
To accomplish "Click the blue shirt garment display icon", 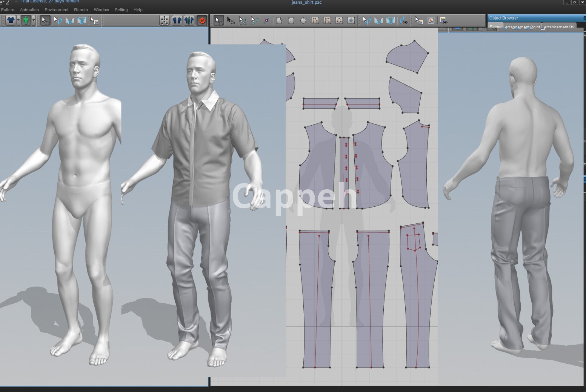I will click(11, 20).
